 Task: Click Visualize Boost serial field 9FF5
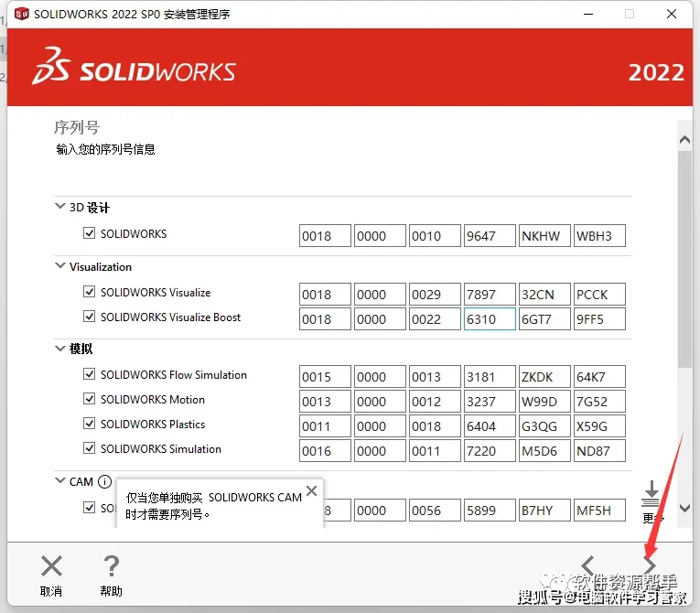pos(599,319)
